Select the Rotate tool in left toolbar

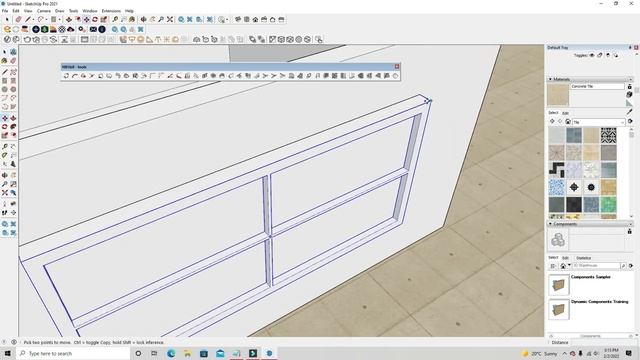coord(5,127)
